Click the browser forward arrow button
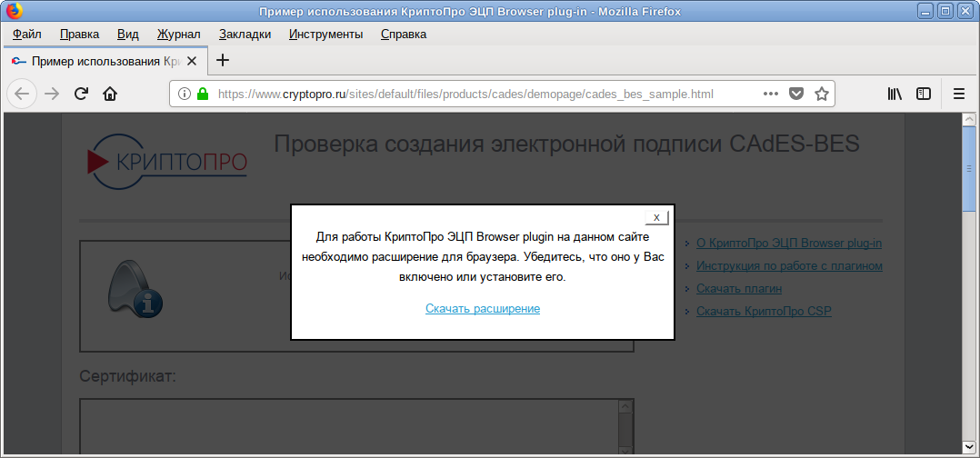This screenshot has height=458, width=980. 52,94
